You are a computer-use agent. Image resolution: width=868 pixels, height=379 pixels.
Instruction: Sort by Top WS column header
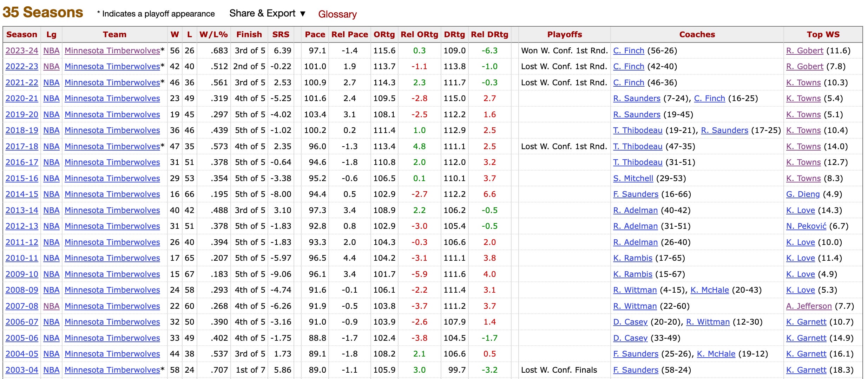[823, 34]
